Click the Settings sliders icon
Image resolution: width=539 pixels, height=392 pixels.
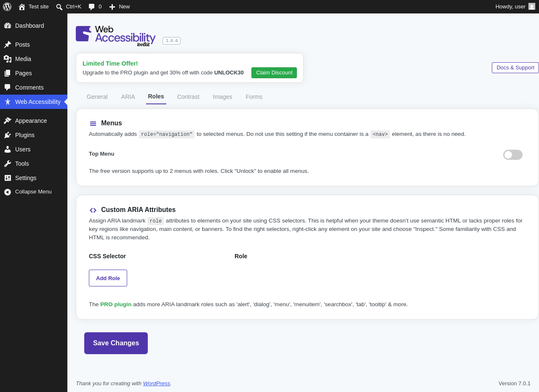tap(8, 178)
